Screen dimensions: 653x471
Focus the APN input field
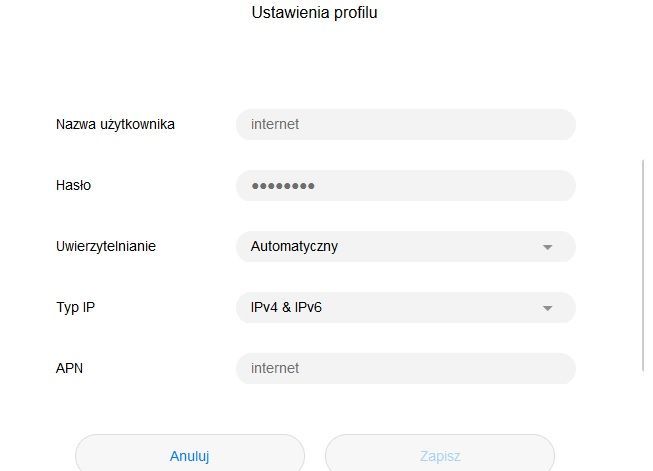click(x=405, y=368)
